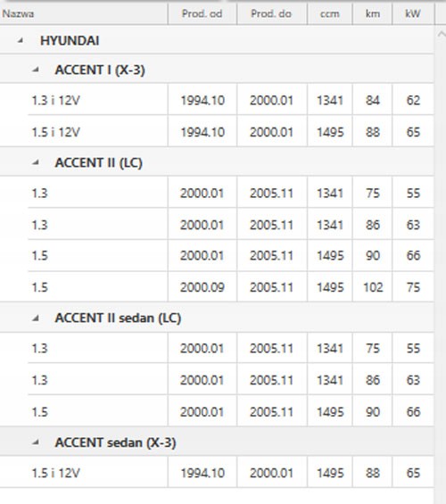Collapse the ACCENT I (X-3) group

coord(36,70)
